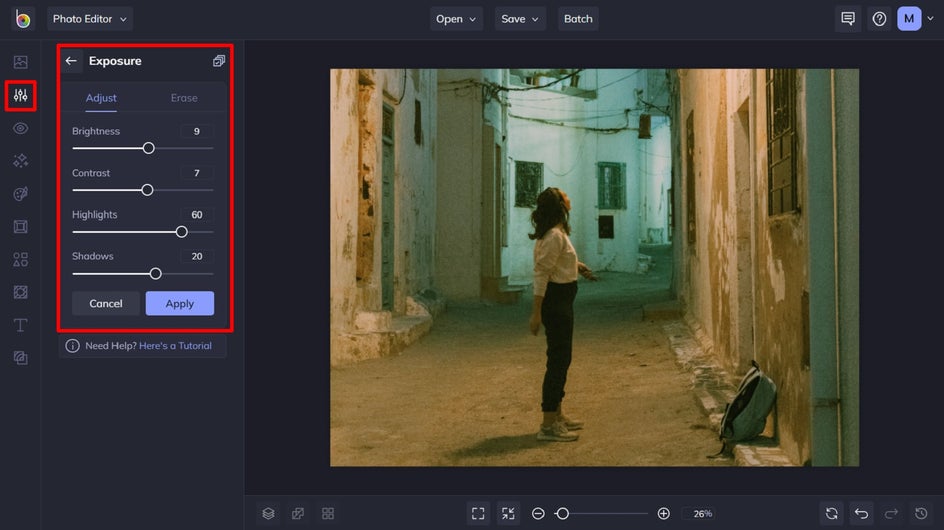Click the Highlights slider handle
Viewport: 944px width, 530px height.
(181, 232)
